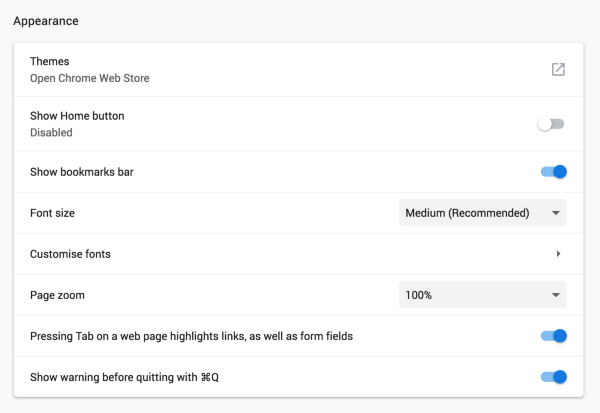Toggle the warning before quitting switch
The image size is (600, 413).
[554, 377]
